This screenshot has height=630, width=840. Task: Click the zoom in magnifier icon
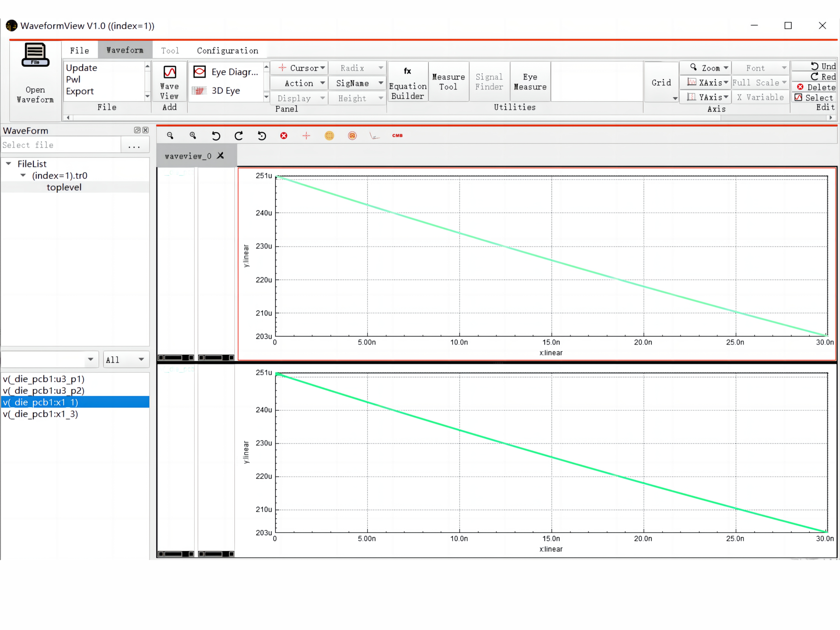(x=193, y=136)
